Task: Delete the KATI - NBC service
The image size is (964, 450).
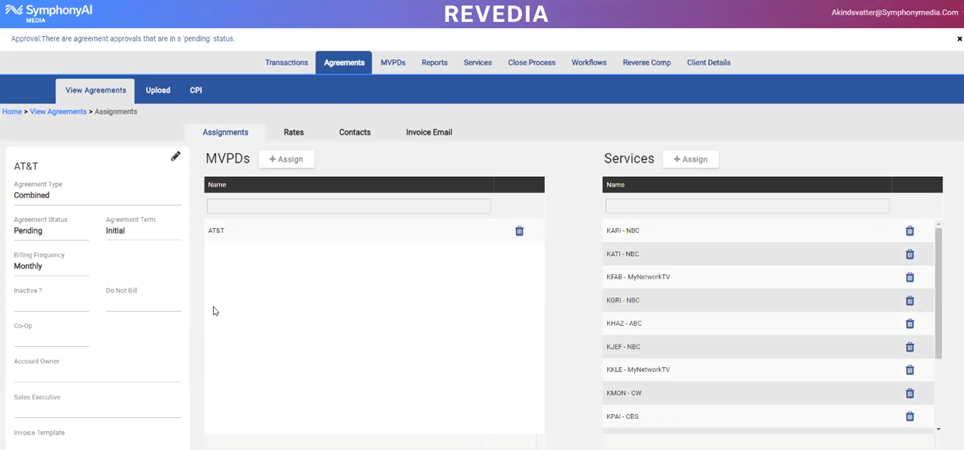Action: click(x=909, y=254)
